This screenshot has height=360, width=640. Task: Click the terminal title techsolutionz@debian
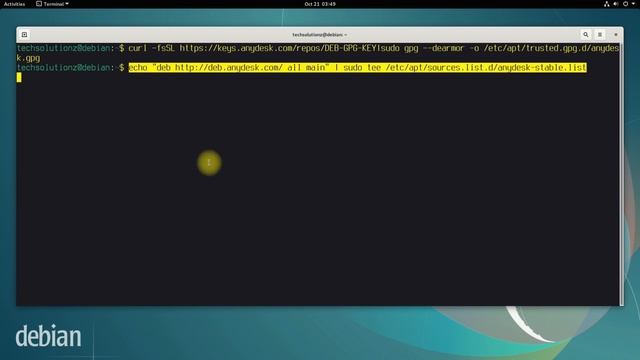tap(320, 35)
